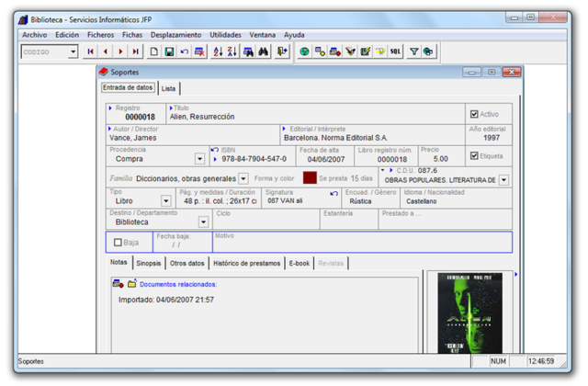Go to first record in toolbar
Screen dimensions: 588x386
pos(90,51)
